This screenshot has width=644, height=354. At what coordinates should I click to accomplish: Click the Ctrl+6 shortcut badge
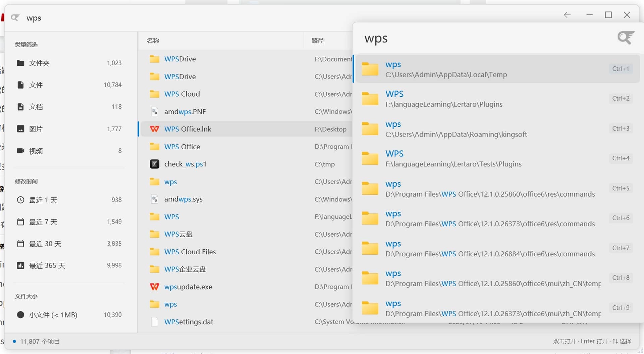coord(621,218)
